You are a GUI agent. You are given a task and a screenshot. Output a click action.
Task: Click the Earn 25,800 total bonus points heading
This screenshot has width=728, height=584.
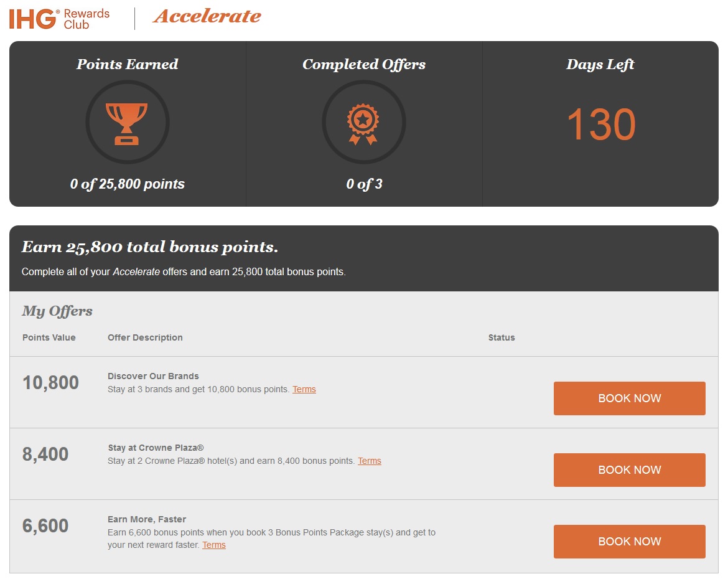(x=150, y=247)
